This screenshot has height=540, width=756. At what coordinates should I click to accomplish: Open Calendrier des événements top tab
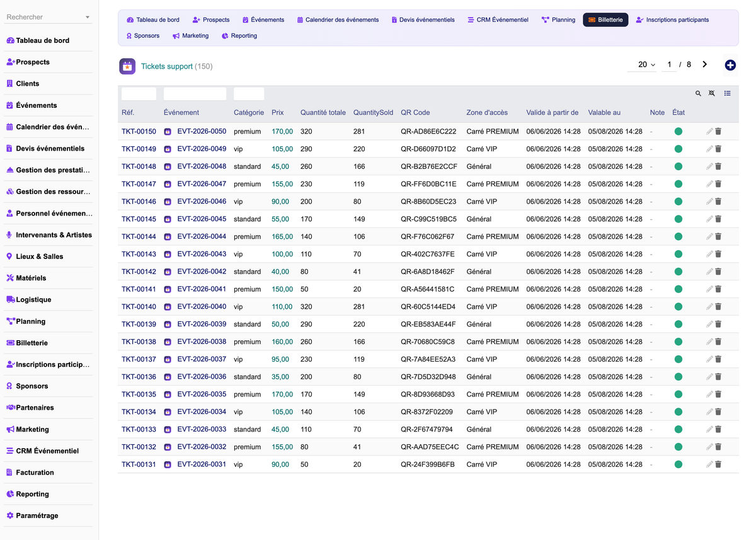338,20
